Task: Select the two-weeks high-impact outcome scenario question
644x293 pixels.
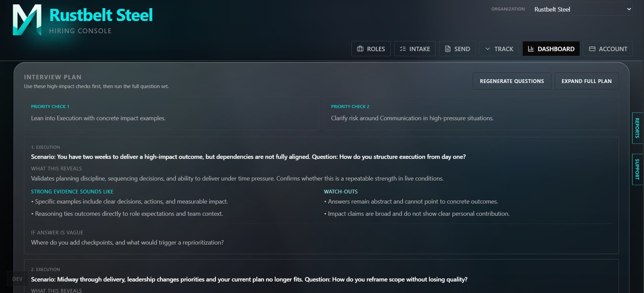Action: pyautogui.click(x=248, y=157)
